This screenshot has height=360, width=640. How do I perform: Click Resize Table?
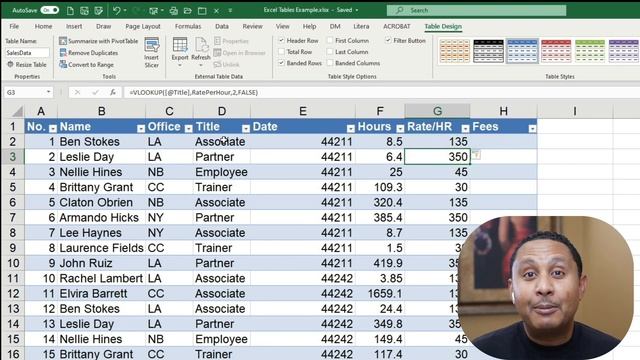[27, 64]
